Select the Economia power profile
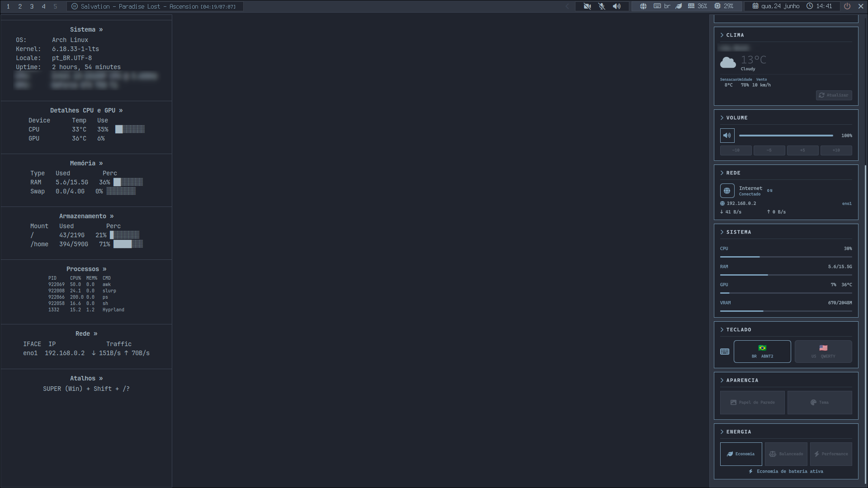Viewport: 868px width, 488px height. [x=741, y=454]
